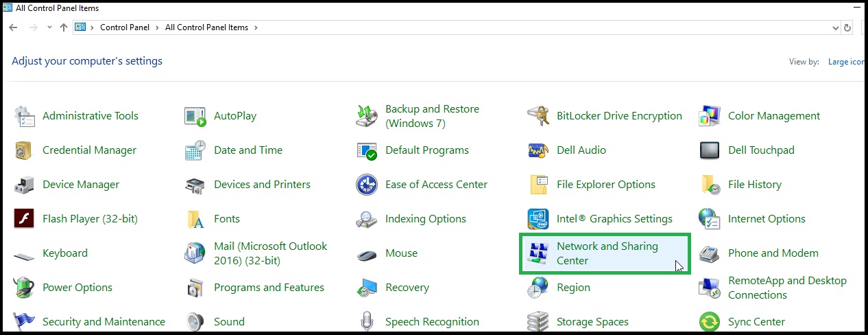
Task: Open the address bar history dropdown
Action: click(835, 27)
